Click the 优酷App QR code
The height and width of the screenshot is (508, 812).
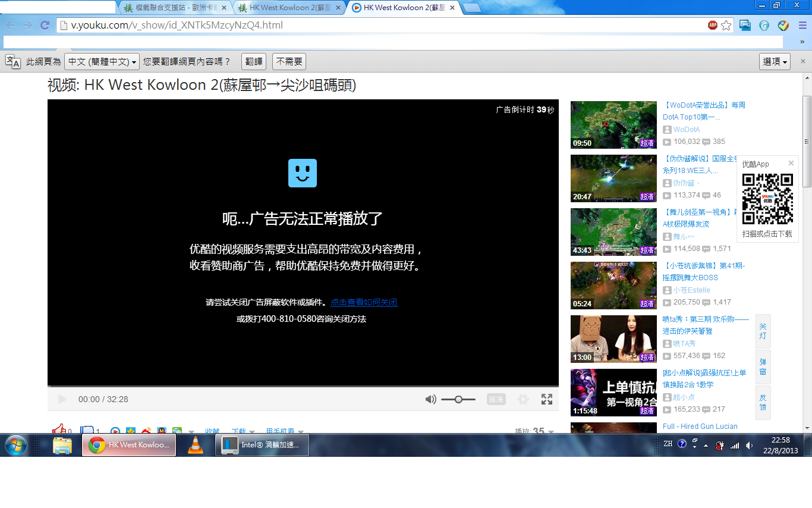(x=767, y=198)
